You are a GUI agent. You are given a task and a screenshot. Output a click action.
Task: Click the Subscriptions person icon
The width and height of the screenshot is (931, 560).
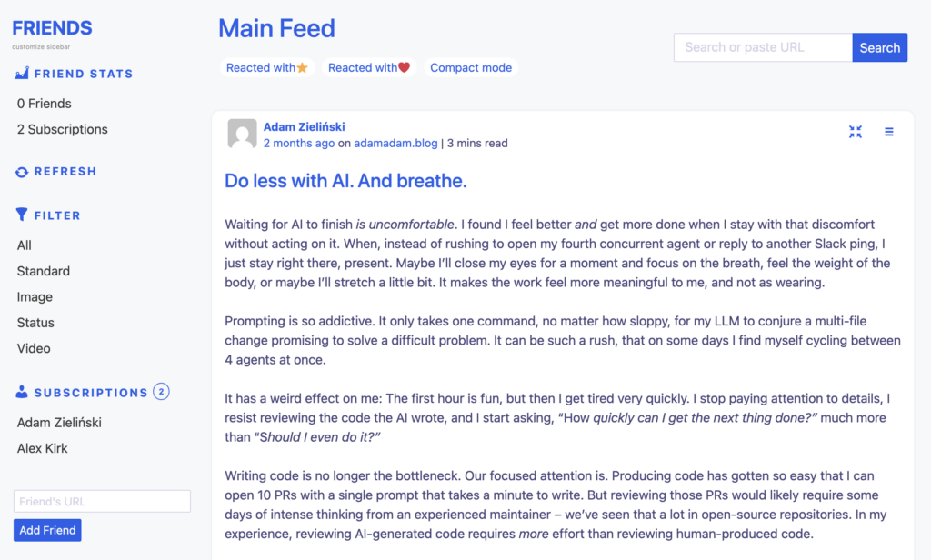[20, 392]
